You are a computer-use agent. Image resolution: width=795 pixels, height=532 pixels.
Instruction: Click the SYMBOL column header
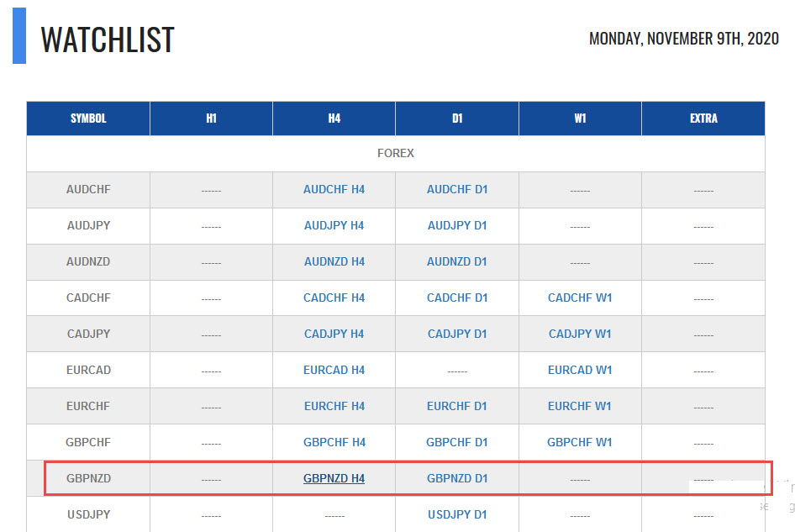[x=88, y=119]
